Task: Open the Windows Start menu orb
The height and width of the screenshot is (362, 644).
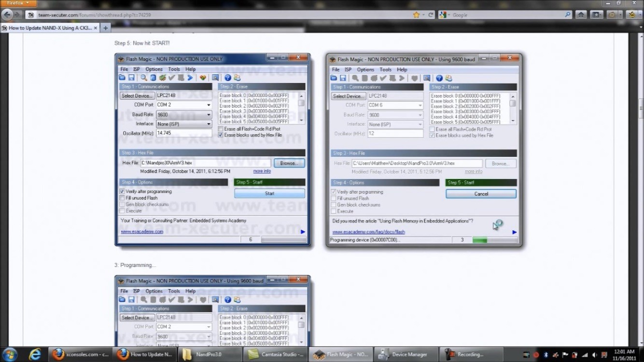Action: coord(10,354)
